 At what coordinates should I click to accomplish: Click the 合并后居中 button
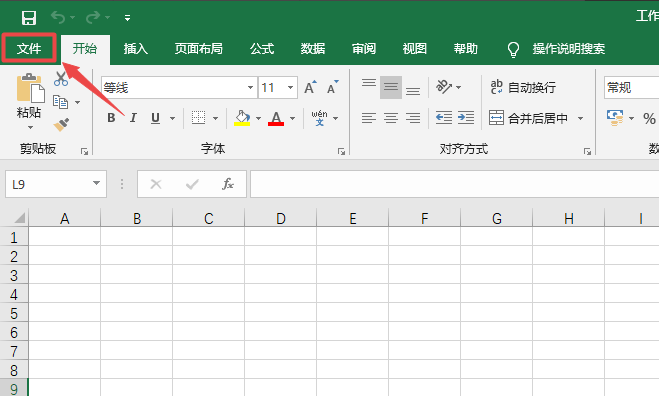coord(528,118)
